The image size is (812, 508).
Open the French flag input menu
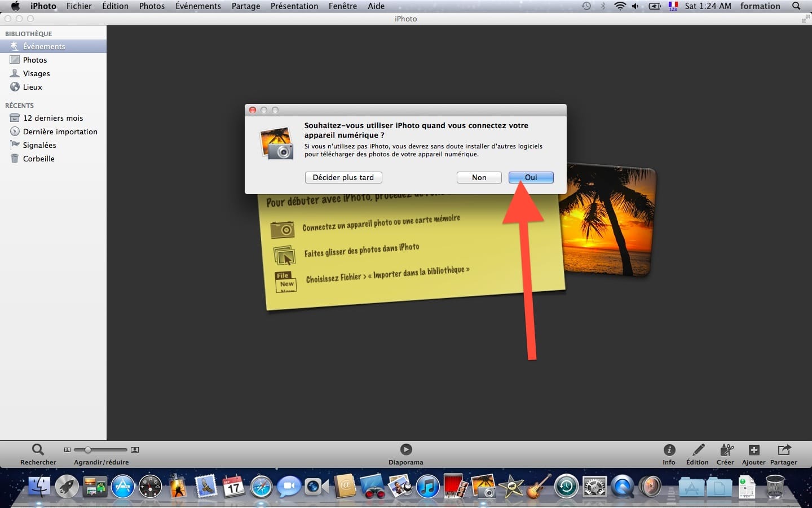pyautogui.click(x=673, y=6)
